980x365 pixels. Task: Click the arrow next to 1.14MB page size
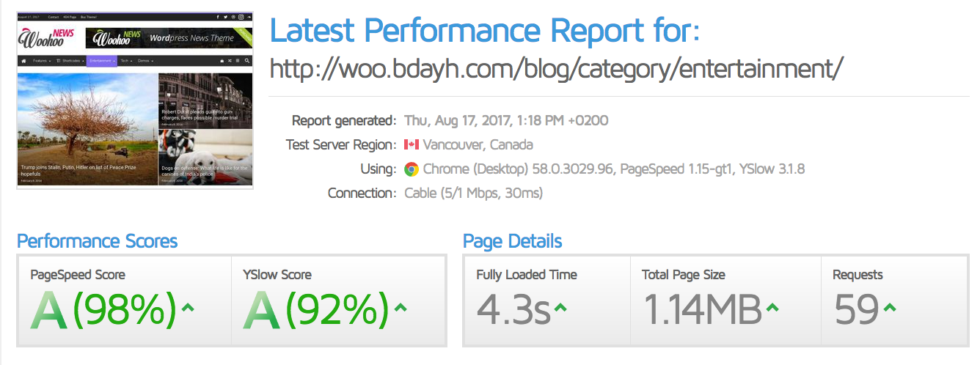click(x=772, y=308)
